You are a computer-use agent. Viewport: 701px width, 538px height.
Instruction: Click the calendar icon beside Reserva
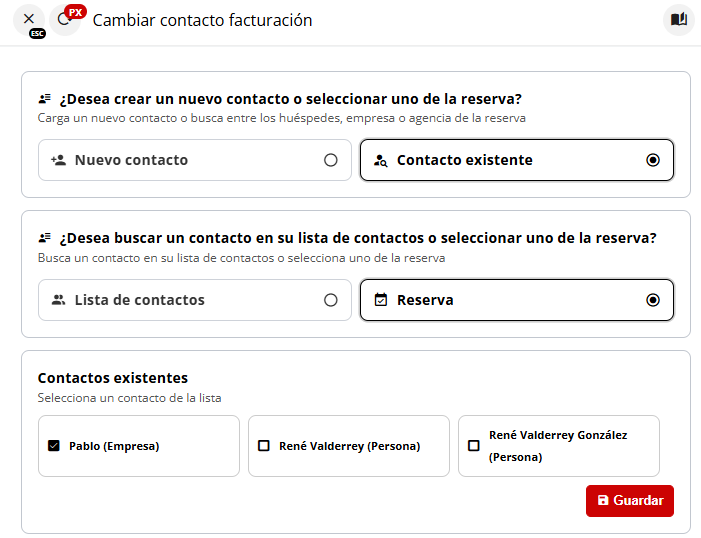380,300
